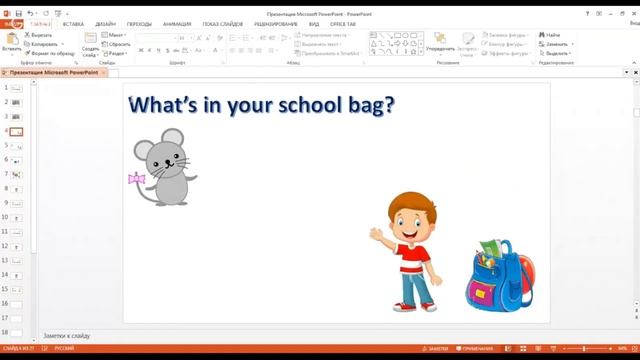
Task: Switch to Slide Sorter view icon
Action: coord(523,349)
